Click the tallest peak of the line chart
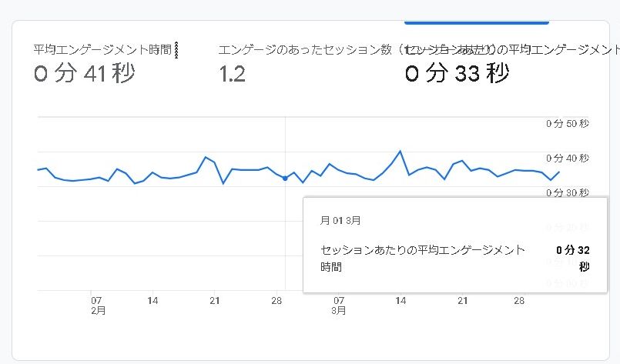 (400, 152)
